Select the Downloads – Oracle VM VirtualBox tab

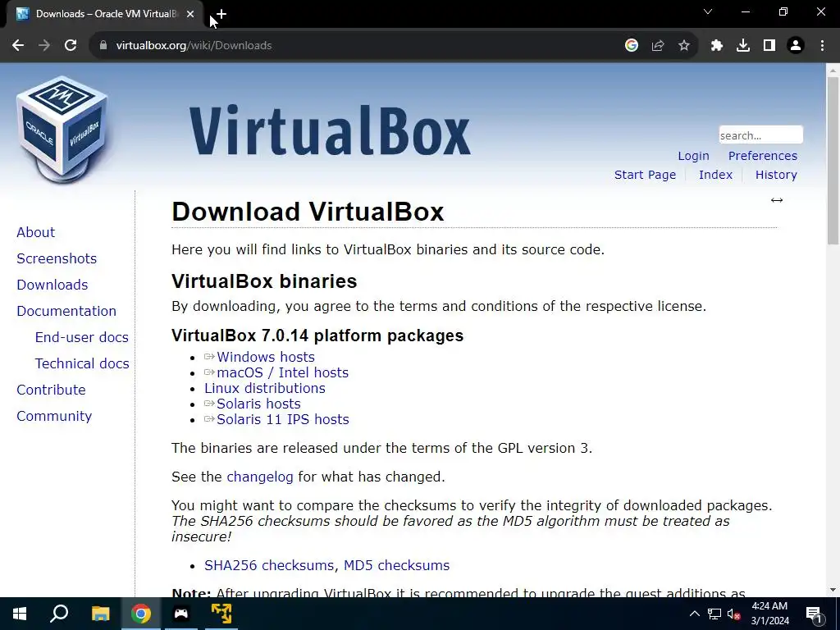click(105, 14)
